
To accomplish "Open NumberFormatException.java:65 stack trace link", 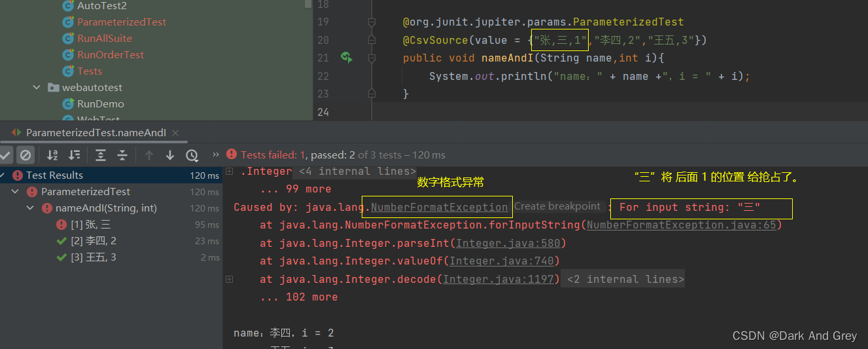I will [x=681, y=225].
